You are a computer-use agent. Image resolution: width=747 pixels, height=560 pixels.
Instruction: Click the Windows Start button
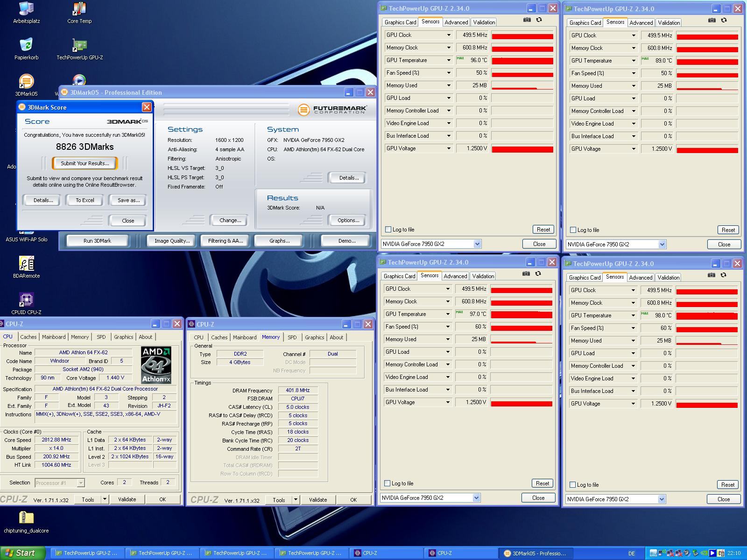point(23,553)
